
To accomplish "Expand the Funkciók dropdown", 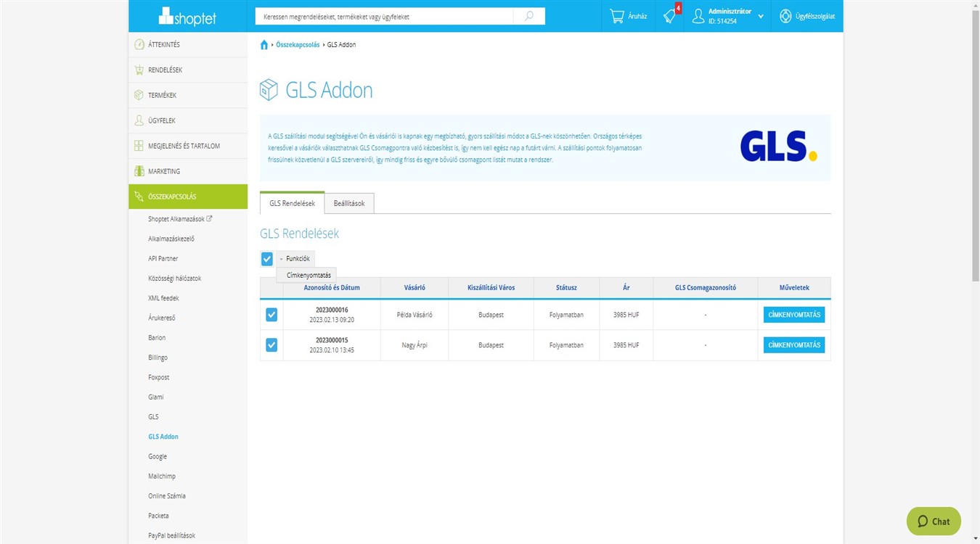I will tap(295, 259).
